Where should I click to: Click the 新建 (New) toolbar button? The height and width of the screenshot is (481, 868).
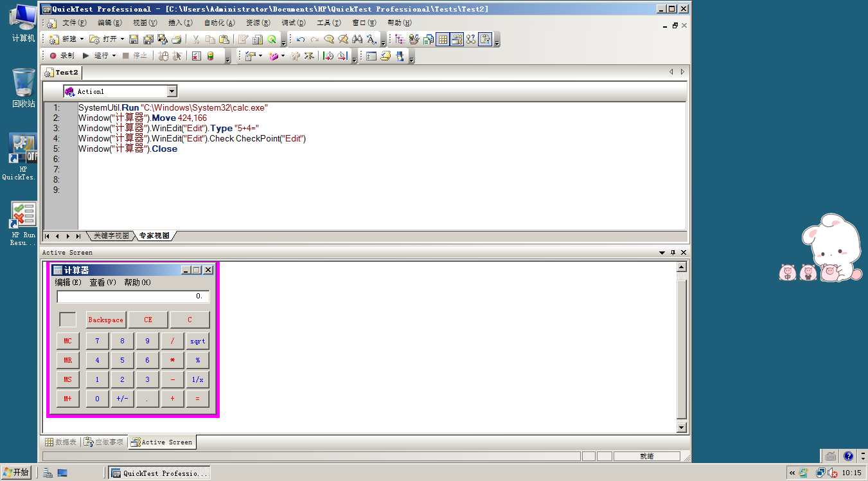[x=63, y=39]
